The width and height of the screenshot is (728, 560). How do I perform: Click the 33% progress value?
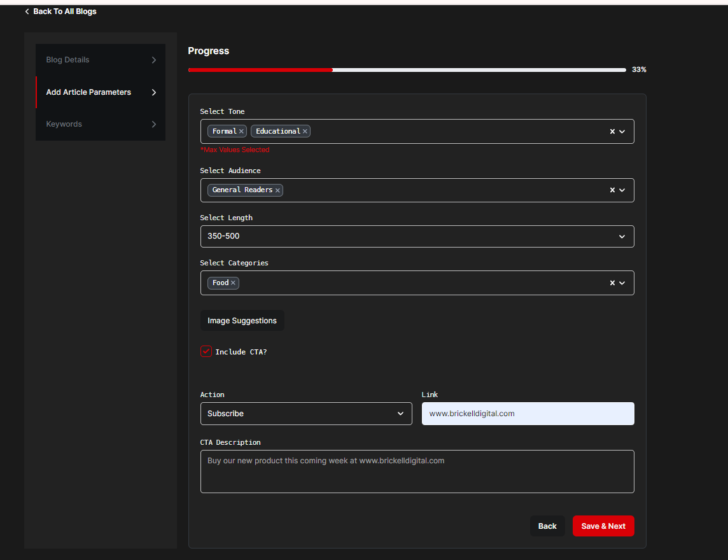639,69
